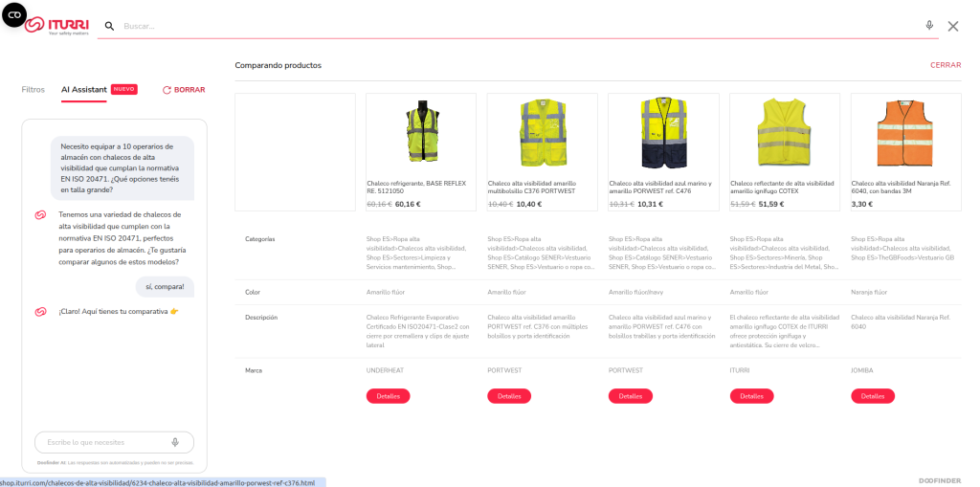
Task: Click the yellow multibolsillo C376 vest image
Action: tap(543, 134)
